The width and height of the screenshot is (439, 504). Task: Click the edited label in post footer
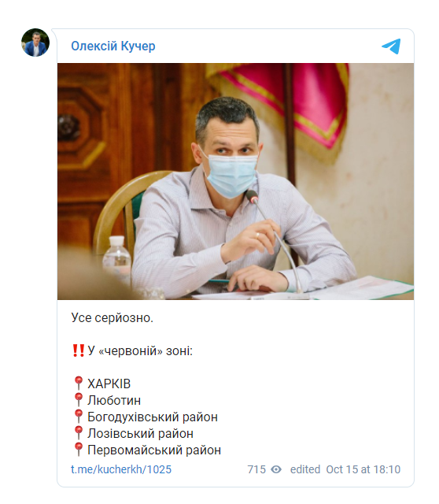point(305,469)
